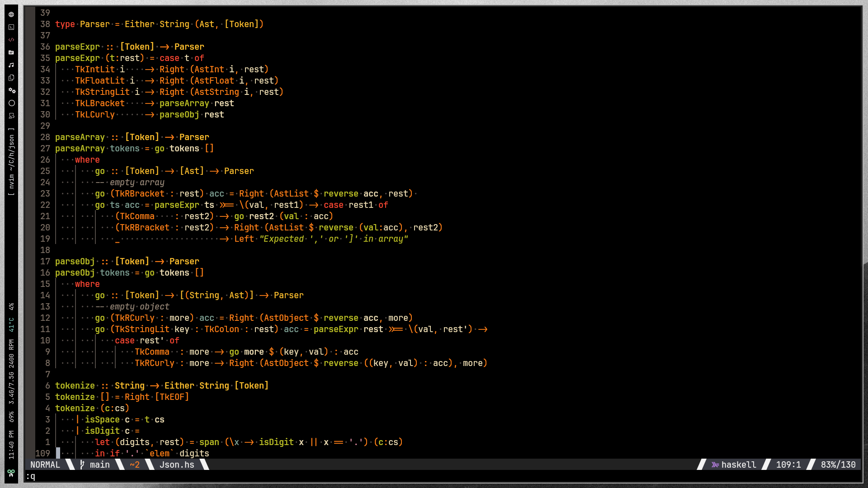
Task: Click the ~2 git changes indicator
Action: [x=134, y=465]
